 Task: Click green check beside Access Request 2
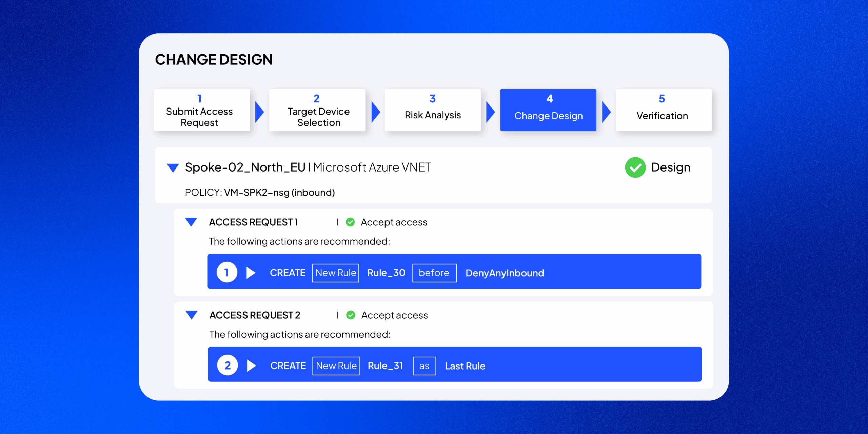pyautogui.click(x=351, y=315)
